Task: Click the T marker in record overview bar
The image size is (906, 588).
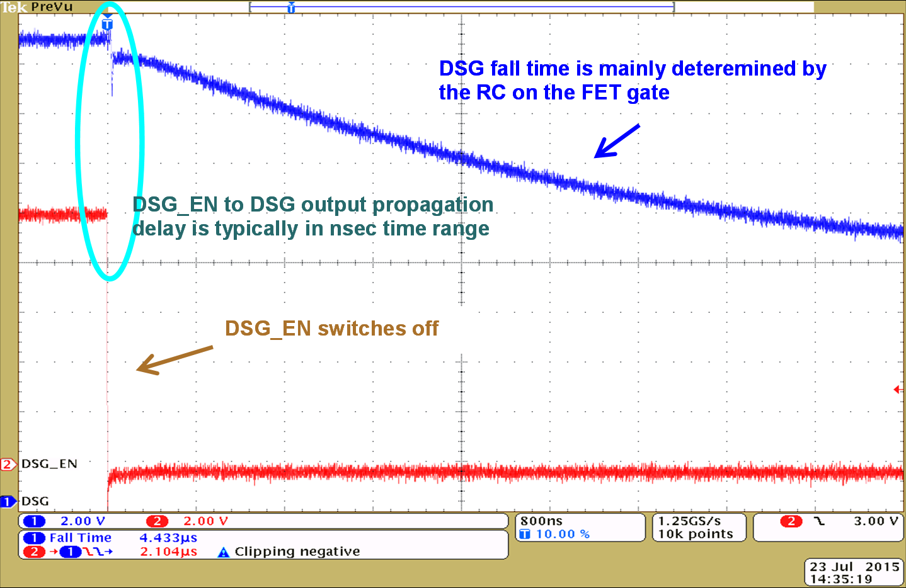Action: [x=291, y=8]
